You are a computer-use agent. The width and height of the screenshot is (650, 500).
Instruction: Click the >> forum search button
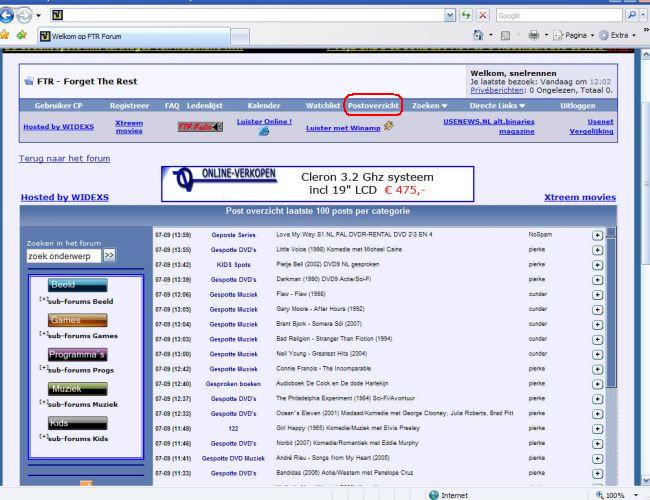click(109, 255)
